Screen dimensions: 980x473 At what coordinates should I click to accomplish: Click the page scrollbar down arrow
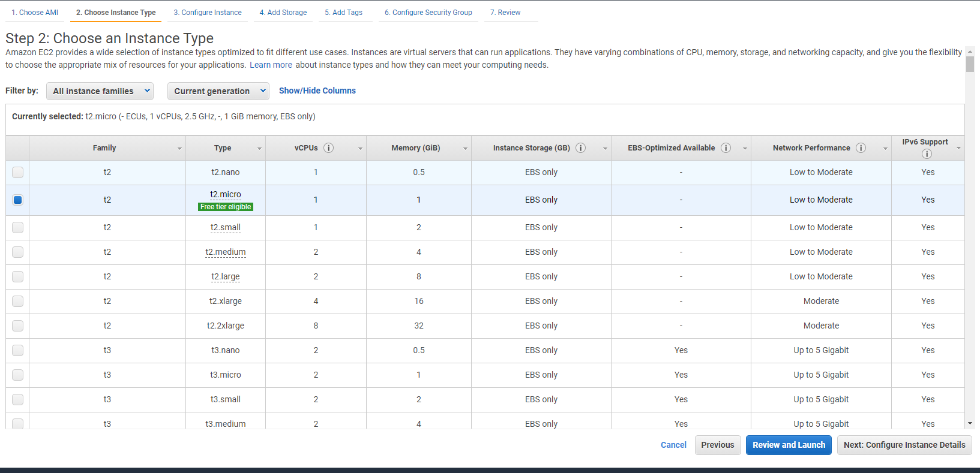click(970, 423)
